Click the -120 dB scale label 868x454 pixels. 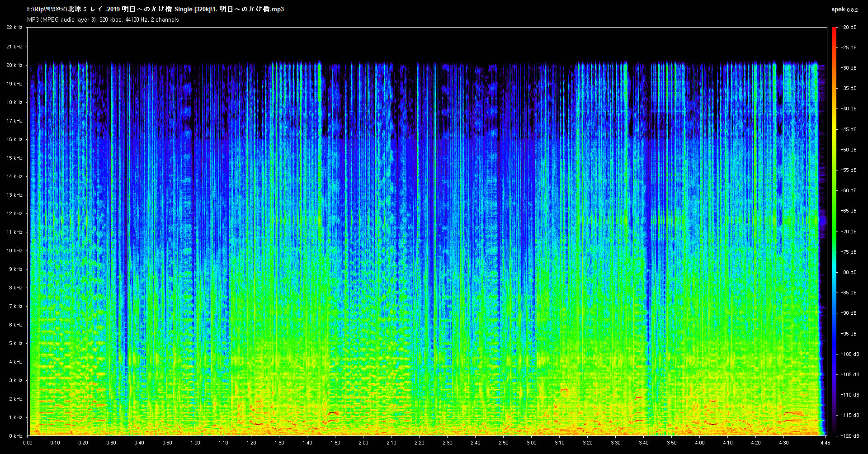pyautogui.click(x=850, y=436)
